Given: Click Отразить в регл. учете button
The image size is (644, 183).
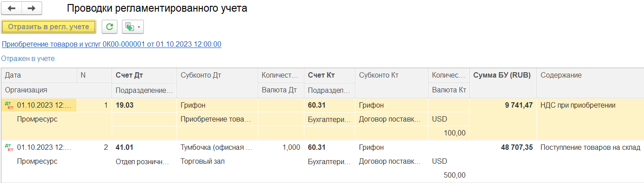Looking at the screenshot, I should (49, 27).
